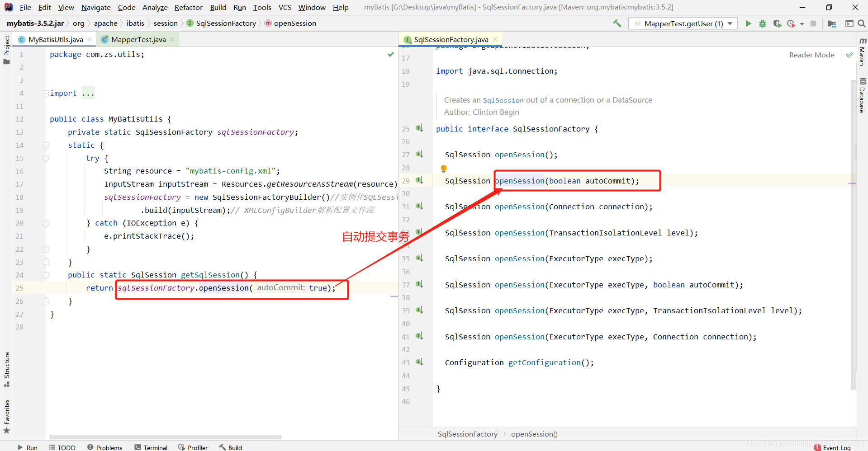Click the implementations gutter icon on line 27
This screenshot has width=868, height=451.
(x=419, y=154)
